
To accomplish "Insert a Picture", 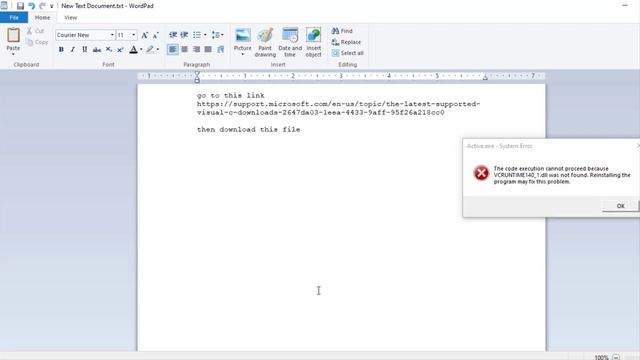I will [242, 39].
